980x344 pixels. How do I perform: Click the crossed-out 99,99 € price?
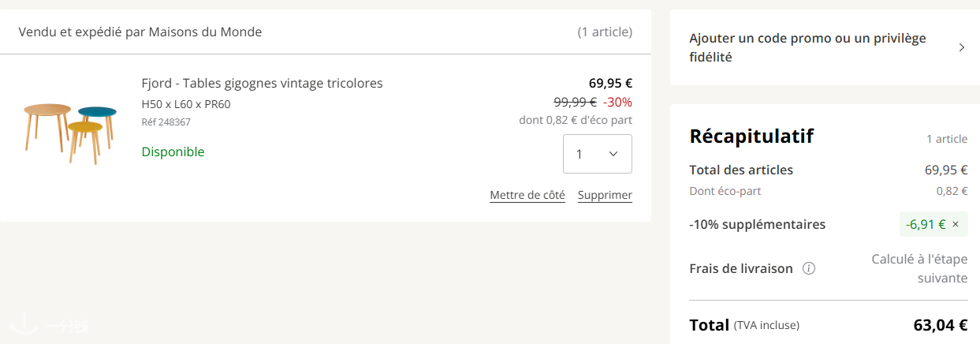(x=575, y=102)
